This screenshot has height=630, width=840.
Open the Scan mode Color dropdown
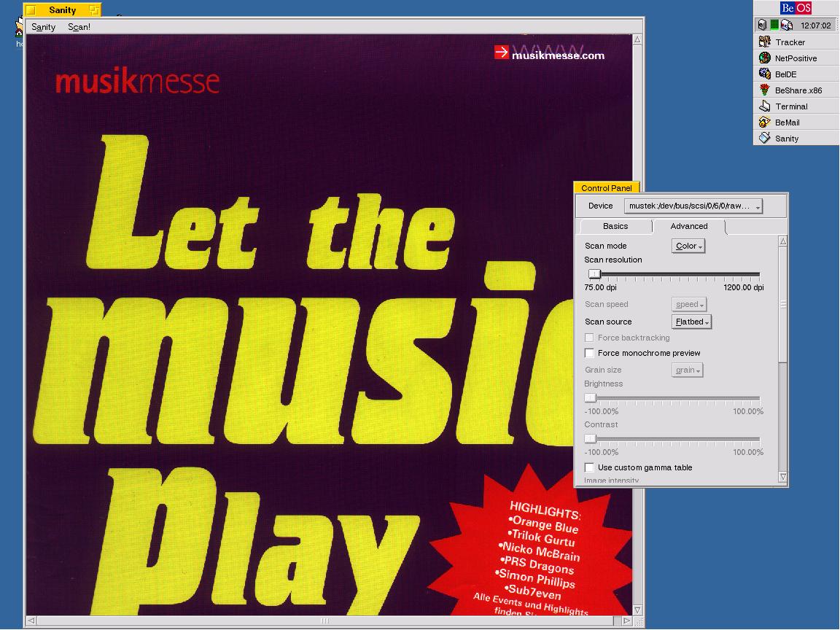[x=688, y=246]
